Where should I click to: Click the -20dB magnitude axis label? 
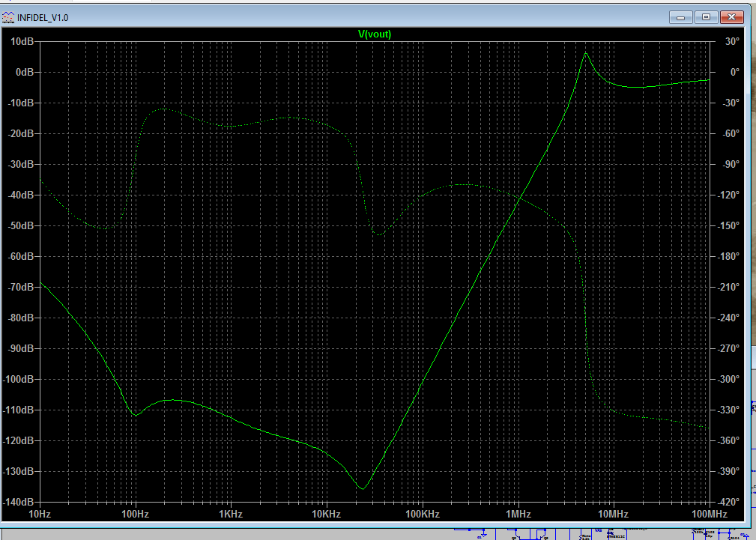point(21,133)
